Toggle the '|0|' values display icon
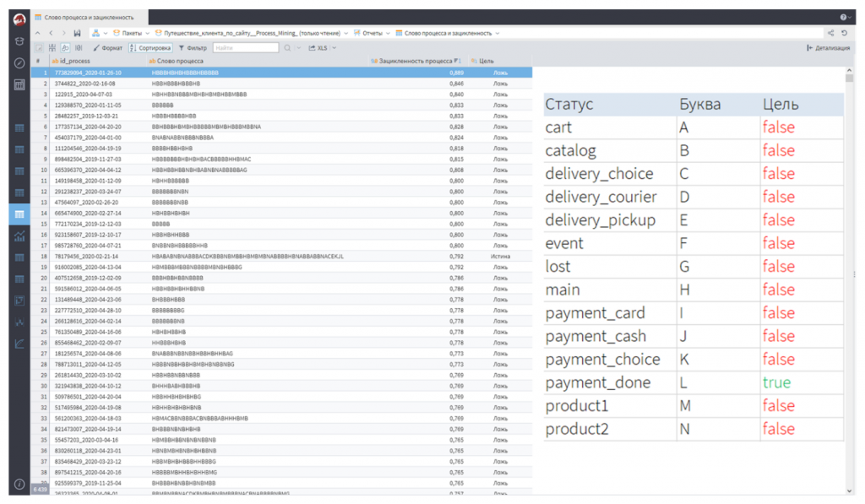Viewport: 865px width, 504px height. (x=79, y=48)
